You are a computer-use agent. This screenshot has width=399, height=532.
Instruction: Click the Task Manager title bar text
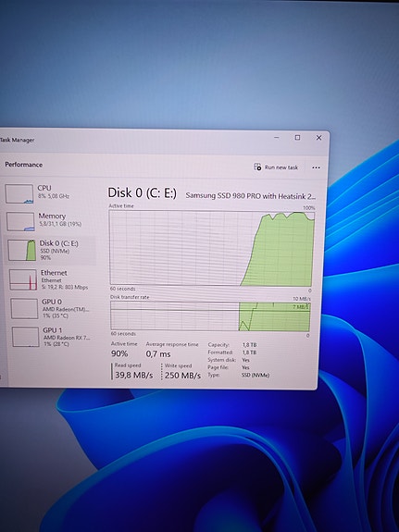click(17, 140)
